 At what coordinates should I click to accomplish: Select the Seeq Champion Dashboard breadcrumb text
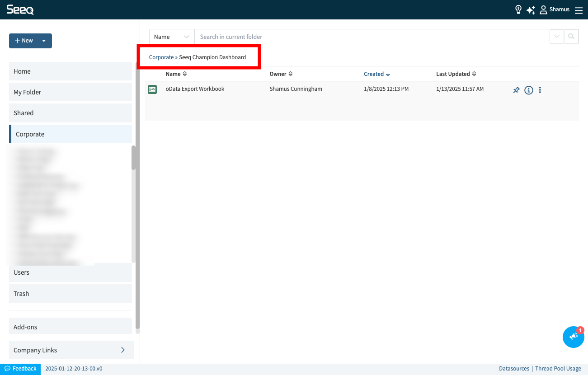tap(212, 57)
